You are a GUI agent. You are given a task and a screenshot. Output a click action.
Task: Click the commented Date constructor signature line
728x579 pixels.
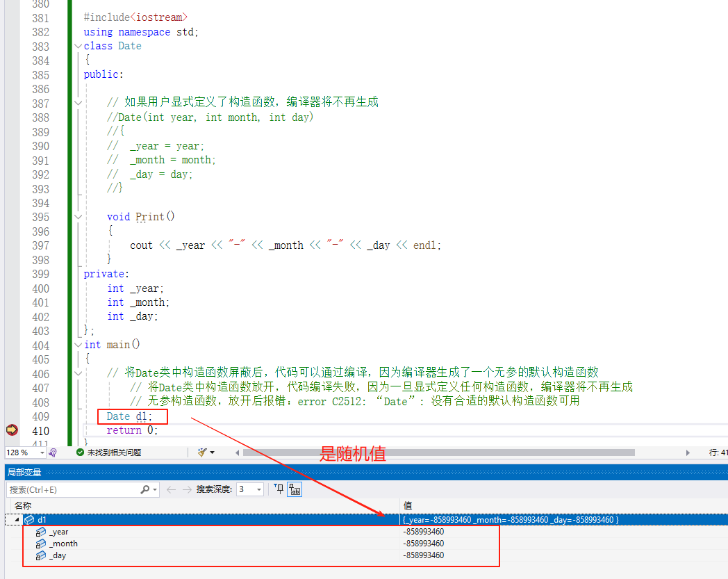[210, 117]
